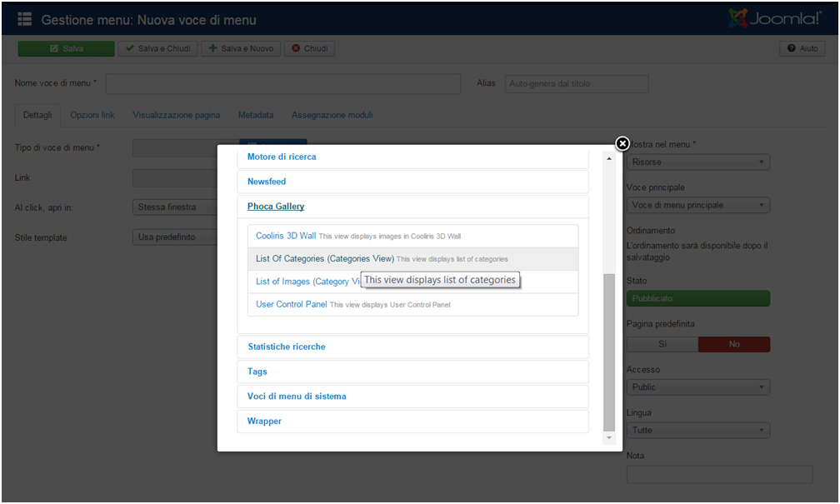Open the Voce principale dropdown

tap(697, 205)
